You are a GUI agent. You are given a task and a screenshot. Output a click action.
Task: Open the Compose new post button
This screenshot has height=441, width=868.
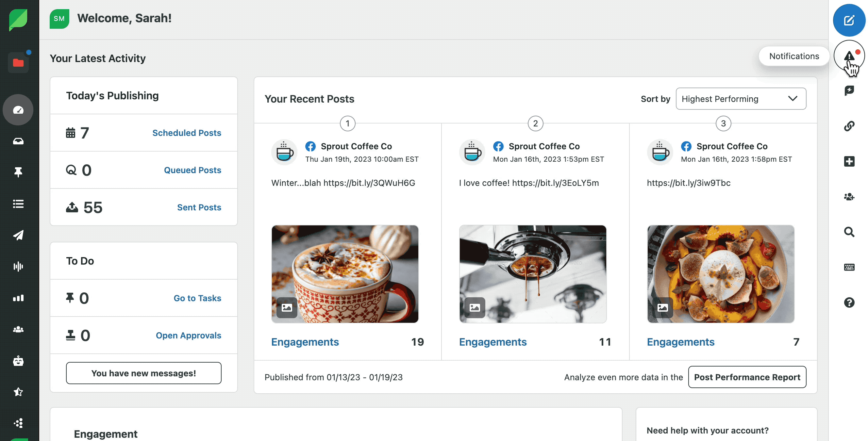(849, 20)
